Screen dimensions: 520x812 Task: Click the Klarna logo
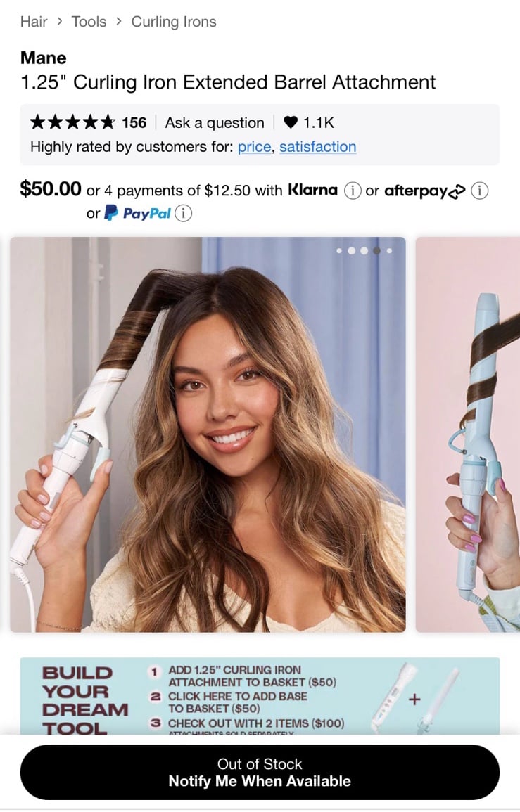(312, 190)
